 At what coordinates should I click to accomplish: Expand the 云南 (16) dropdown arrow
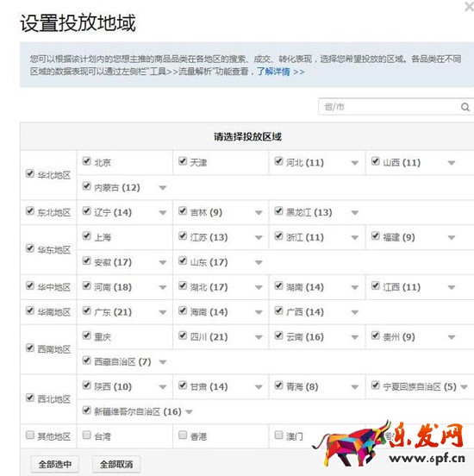355,337
